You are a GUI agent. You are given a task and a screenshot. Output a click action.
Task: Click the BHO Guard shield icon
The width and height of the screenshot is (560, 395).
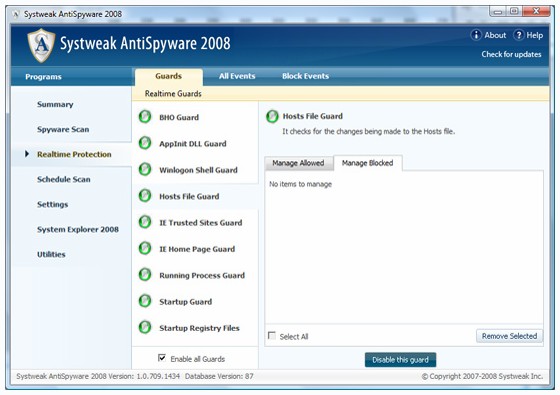click(x=145, y=117)
